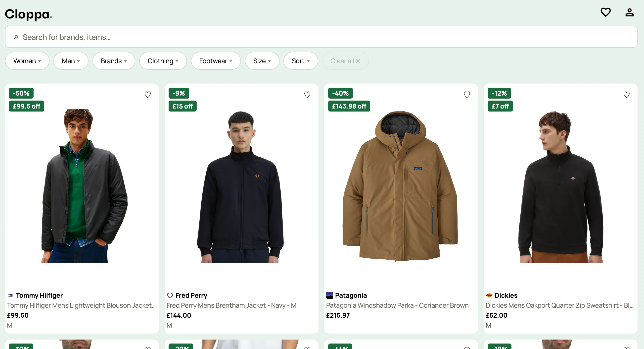Click size M under the Tommy Hilfiger jacket
This screenshot has height=349, width=644.
[x=9, y=325]
